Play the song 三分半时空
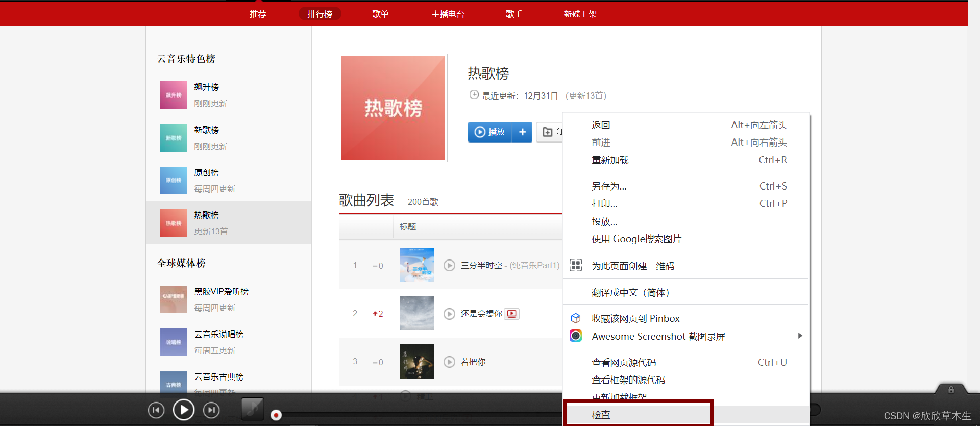The height and width of the screenshot is (426, 980). point(449,265)
